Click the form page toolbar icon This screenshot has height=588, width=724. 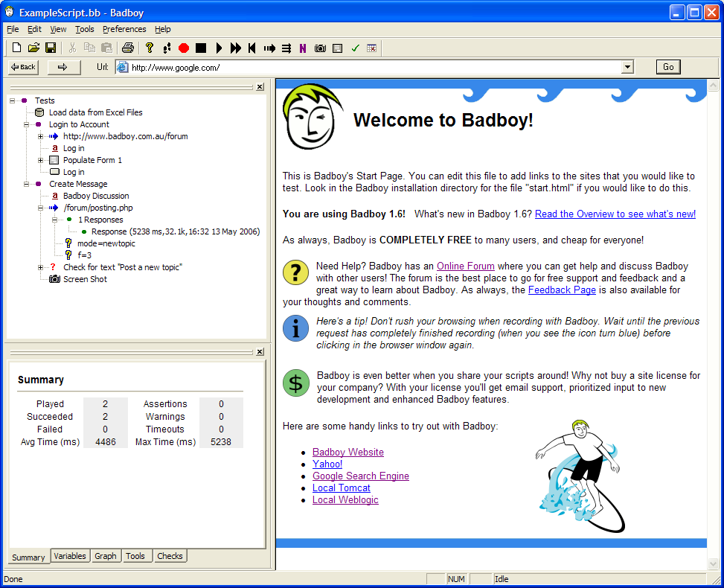(x=338, y=48)
